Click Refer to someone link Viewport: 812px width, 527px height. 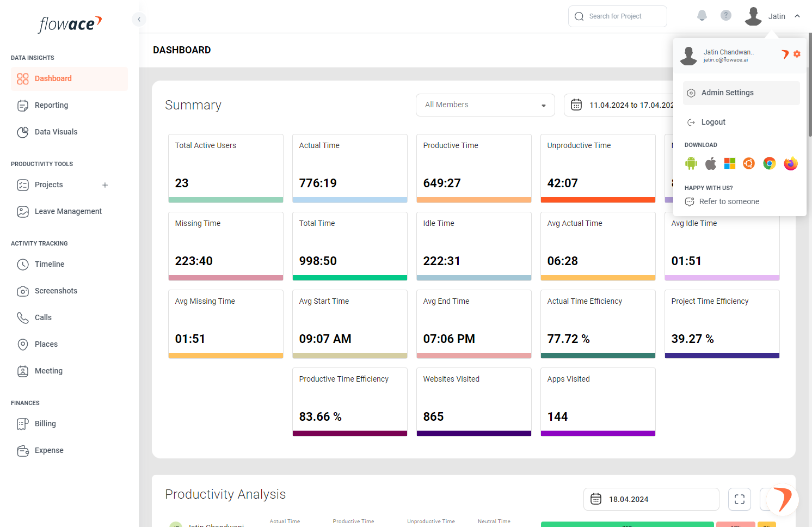729,202
